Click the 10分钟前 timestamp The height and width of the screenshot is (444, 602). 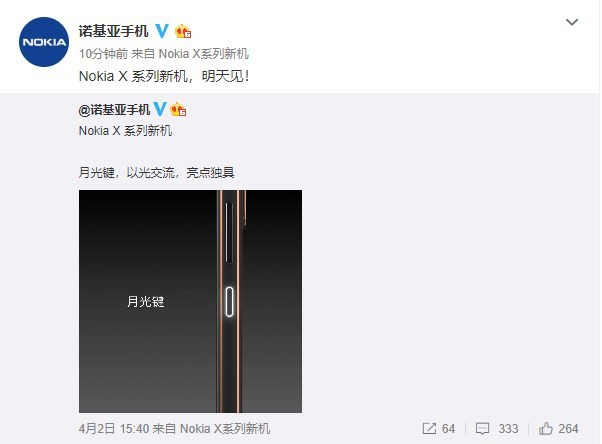(x=103, y=54)
